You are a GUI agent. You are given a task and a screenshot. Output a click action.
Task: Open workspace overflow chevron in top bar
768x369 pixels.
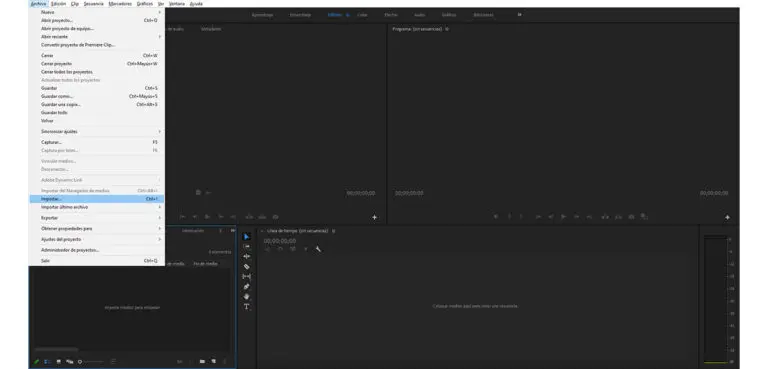click(x=520, y=15)
